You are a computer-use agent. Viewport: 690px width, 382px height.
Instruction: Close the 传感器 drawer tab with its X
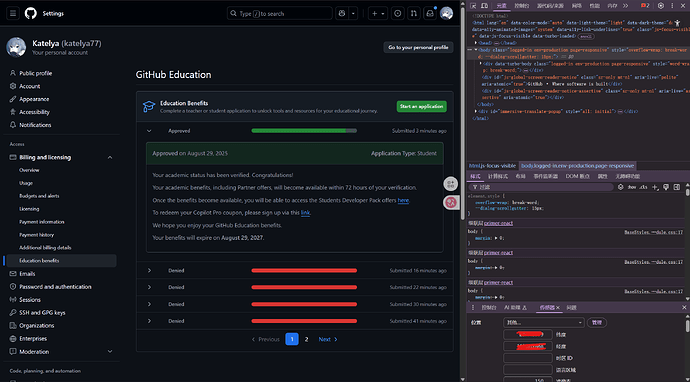click(558, 308)
